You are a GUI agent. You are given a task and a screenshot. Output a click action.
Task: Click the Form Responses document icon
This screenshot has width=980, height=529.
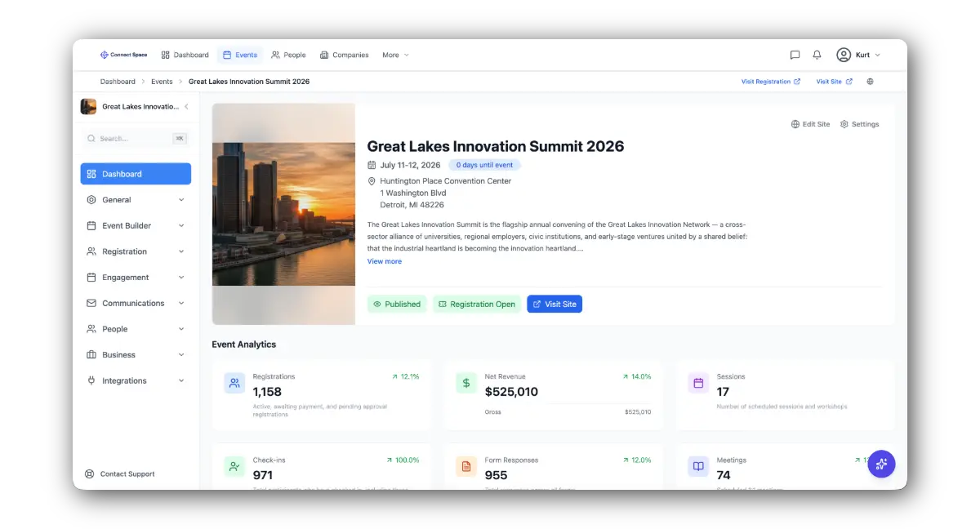[466, 466]
